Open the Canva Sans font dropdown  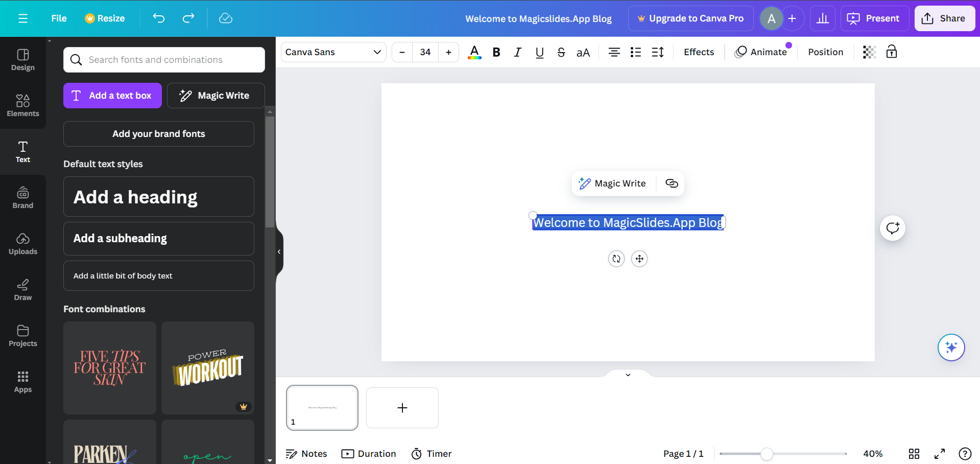333,52
